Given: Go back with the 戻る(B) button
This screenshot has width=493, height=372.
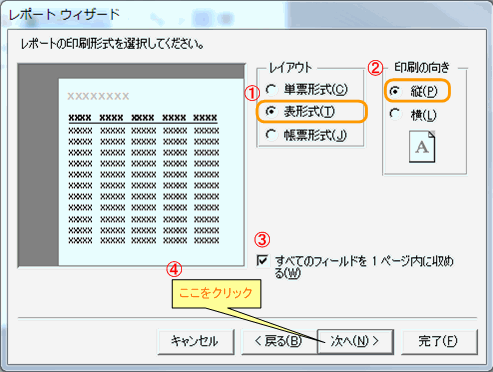Looking at the screenshot, I should pos(279,342).
